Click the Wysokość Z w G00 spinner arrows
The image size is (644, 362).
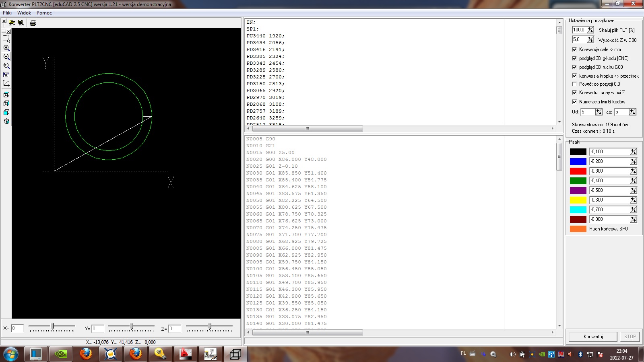coord(590,39)
